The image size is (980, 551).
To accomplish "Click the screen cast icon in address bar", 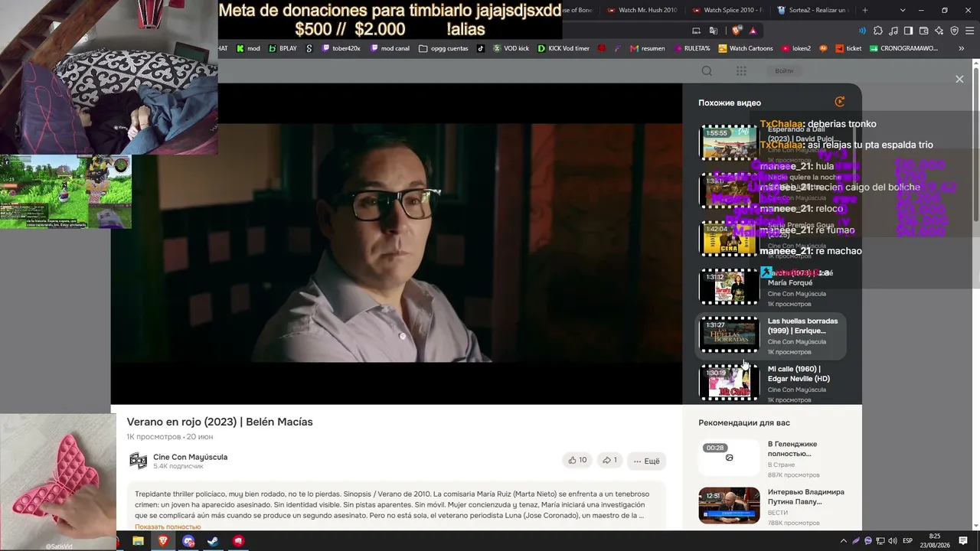I will tap(696, 31).
